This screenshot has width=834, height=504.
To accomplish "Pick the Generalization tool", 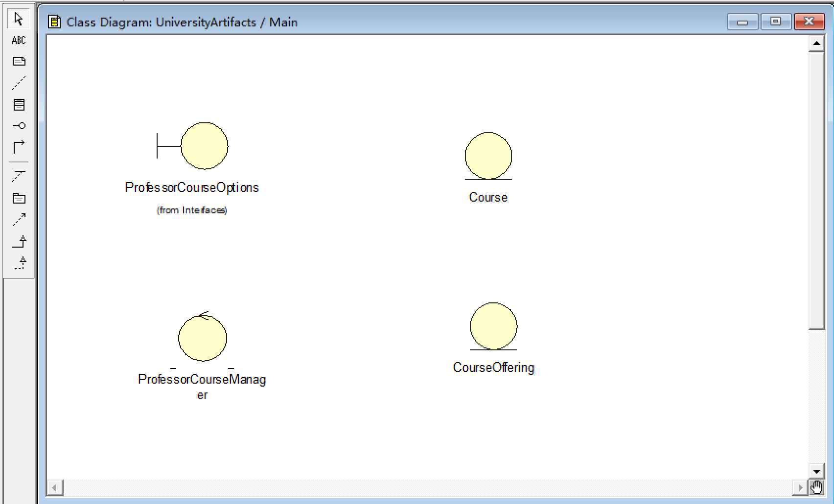I will point(19,241).
